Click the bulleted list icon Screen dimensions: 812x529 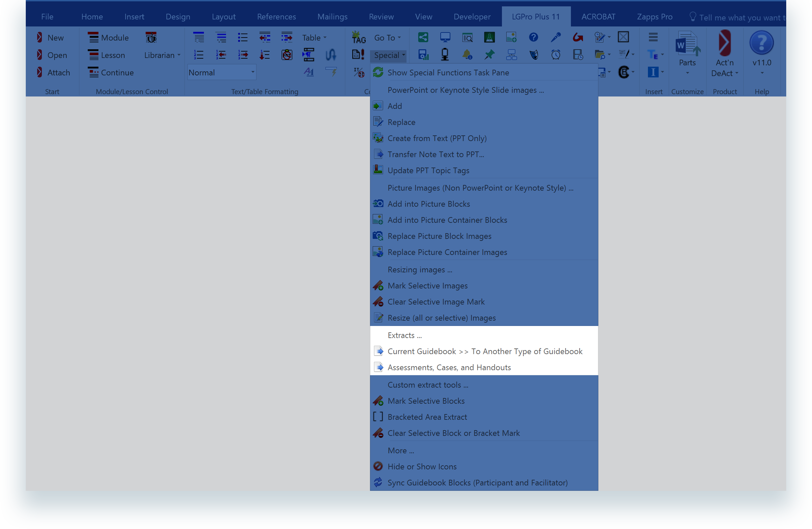click(x=242, y=37)
